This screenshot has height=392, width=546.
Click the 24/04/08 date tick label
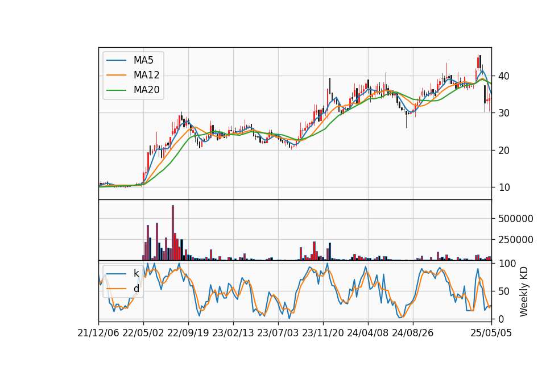pyautogui.click(x=368, y=333)
